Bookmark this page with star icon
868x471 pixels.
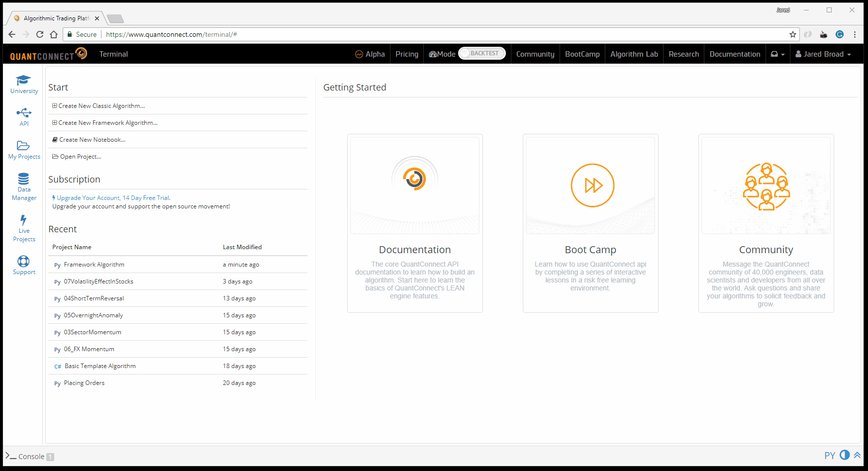click(793, 34)
